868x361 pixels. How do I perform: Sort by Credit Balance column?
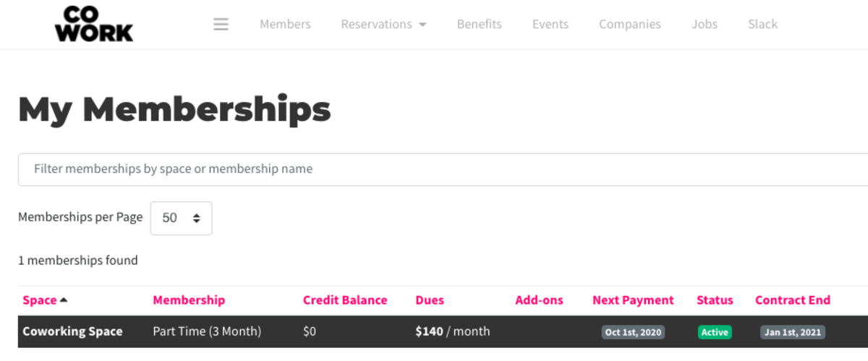click(345, 300)
